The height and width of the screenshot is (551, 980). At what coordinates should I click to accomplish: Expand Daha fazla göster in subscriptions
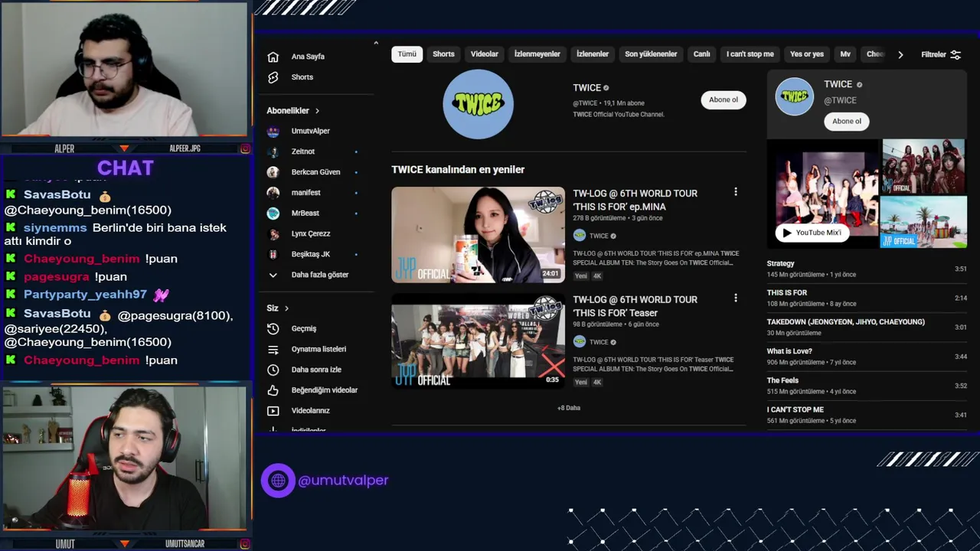(x=308, y=275)
